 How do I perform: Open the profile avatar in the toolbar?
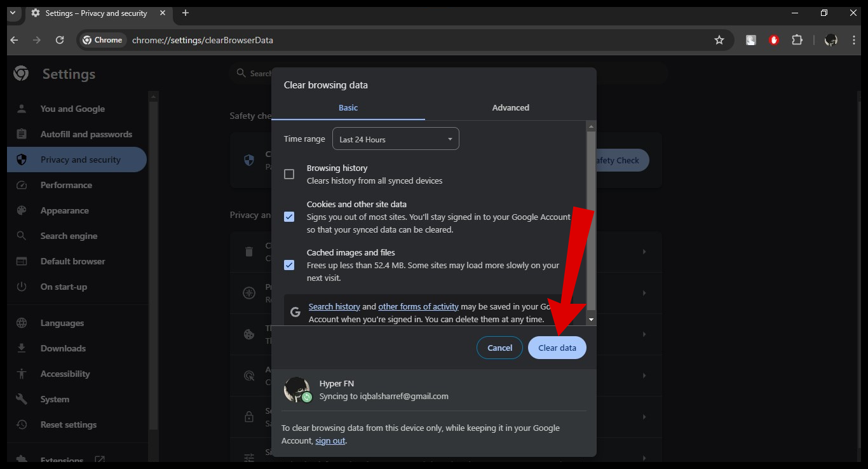click(831, 40)
